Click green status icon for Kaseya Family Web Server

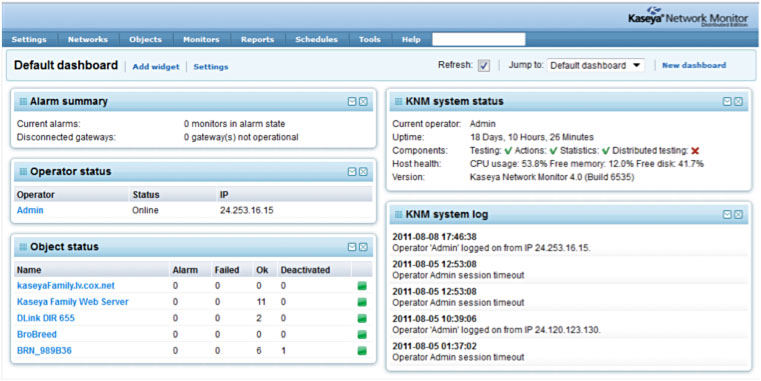[x=362, y=302]
